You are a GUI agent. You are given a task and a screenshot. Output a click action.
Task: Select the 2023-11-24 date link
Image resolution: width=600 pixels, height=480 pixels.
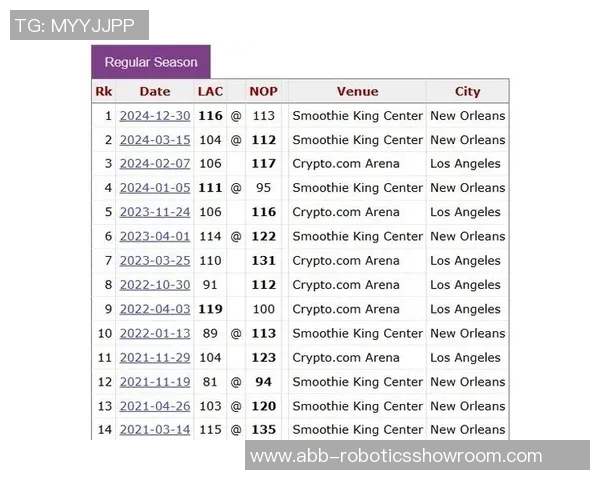coord(154,212)
